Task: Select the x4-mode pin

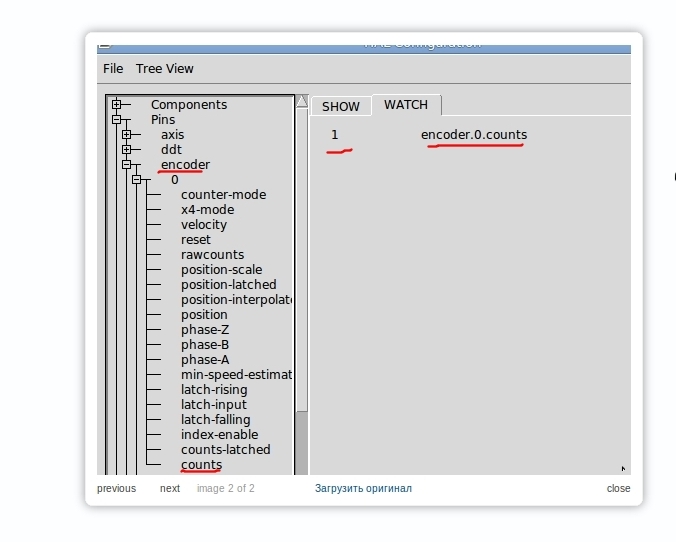Action: (207, 209)
